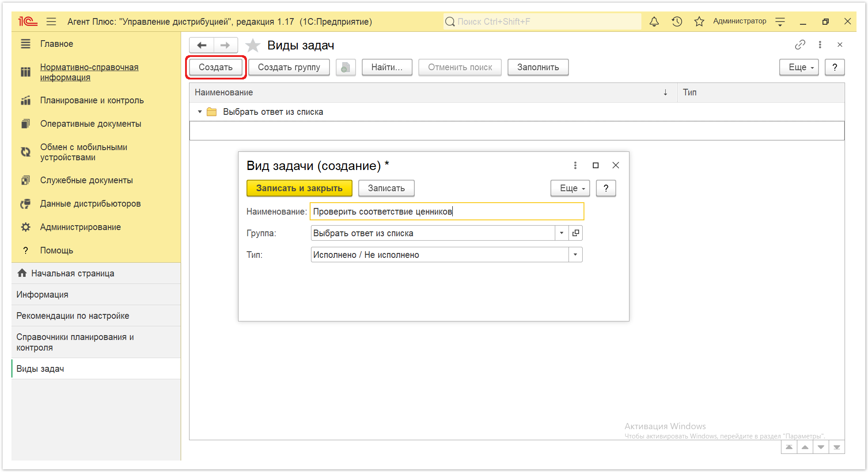Open Планирование и контроль section
Screen dimensions: 868x472
pyautogui.click(x=92, y=100)
